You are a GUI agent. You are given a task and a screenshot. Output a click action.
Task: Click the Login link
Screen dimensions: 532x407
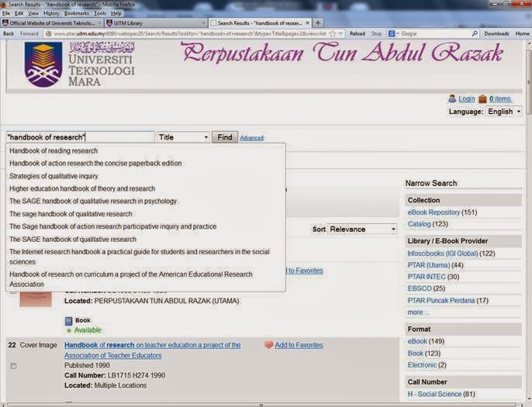467,98
